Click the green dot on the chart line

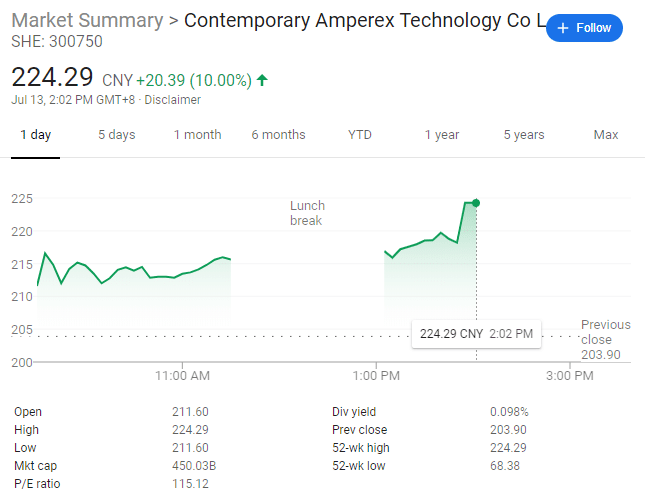click(476, 203)
